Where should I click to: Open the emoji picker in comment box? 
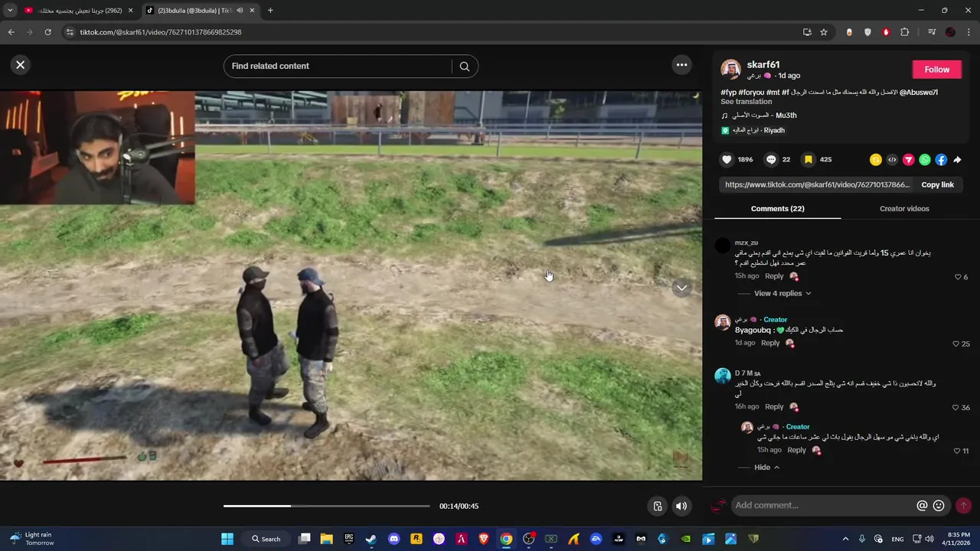click(939, 506)
